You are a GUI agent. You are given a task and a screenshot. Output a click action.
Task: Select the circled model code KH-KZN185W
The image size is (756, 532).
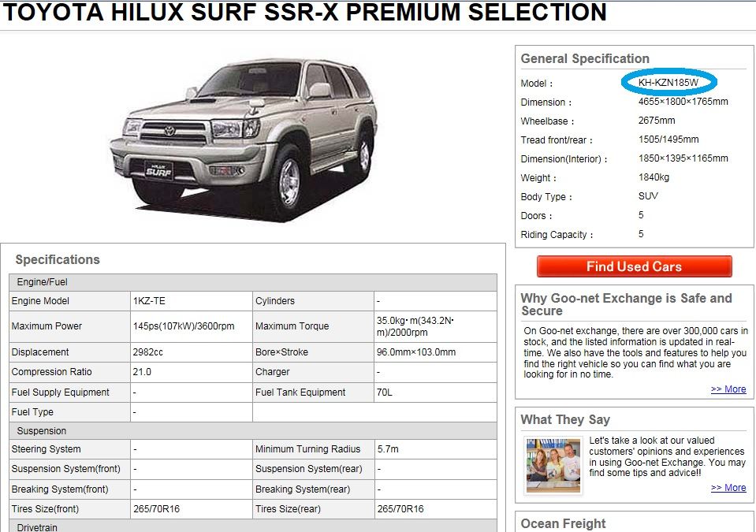668,83
